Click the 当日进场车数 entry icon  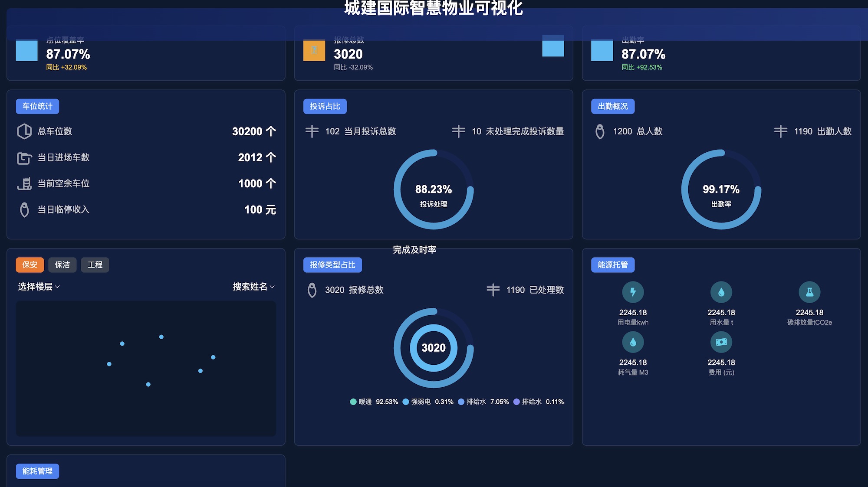[24, 158]
